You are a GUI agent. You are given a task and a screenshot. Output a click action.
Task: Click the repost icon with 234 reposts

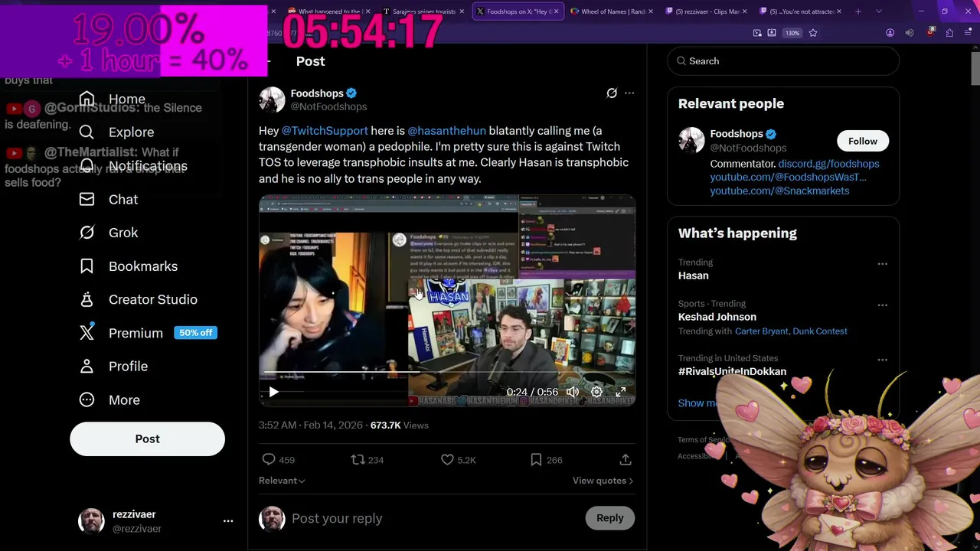coord(358,460)
